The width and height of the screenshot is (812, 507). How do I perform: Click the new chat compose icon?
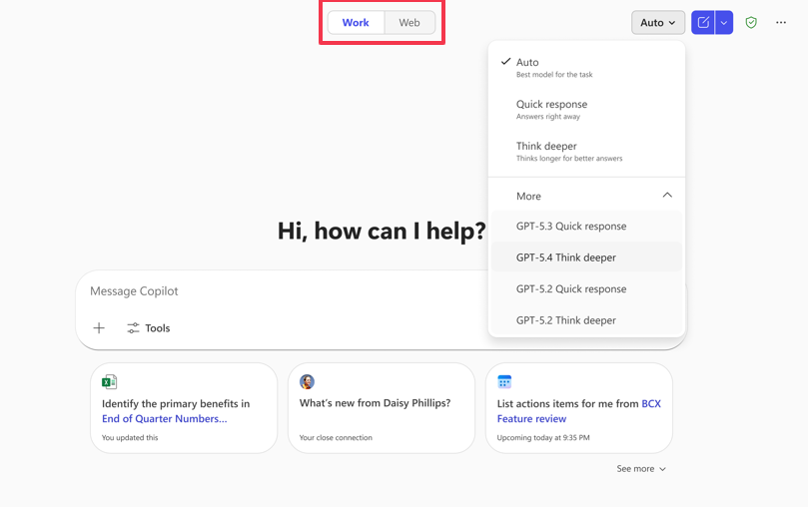(x=703, y=22)
